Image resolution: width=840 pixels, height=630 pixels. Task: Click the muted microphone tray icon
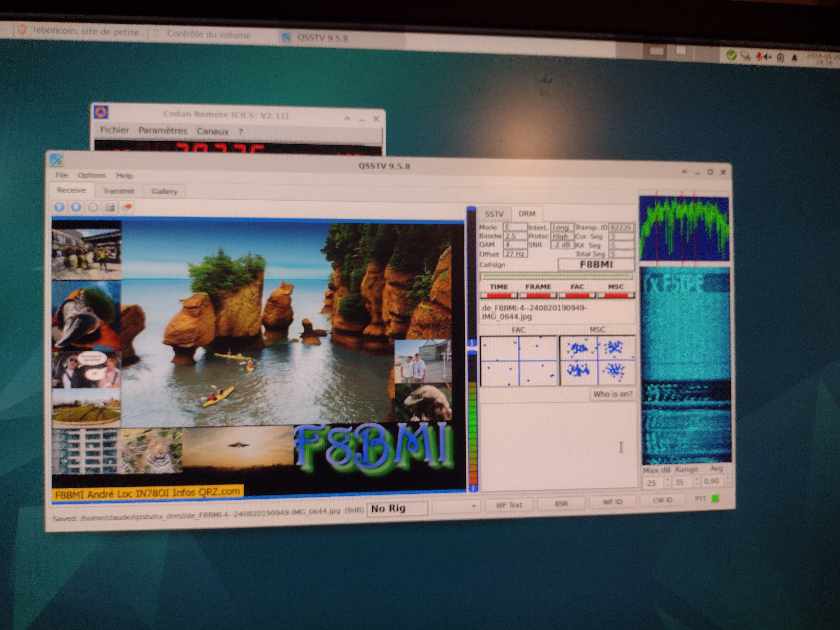click(759, 57)
